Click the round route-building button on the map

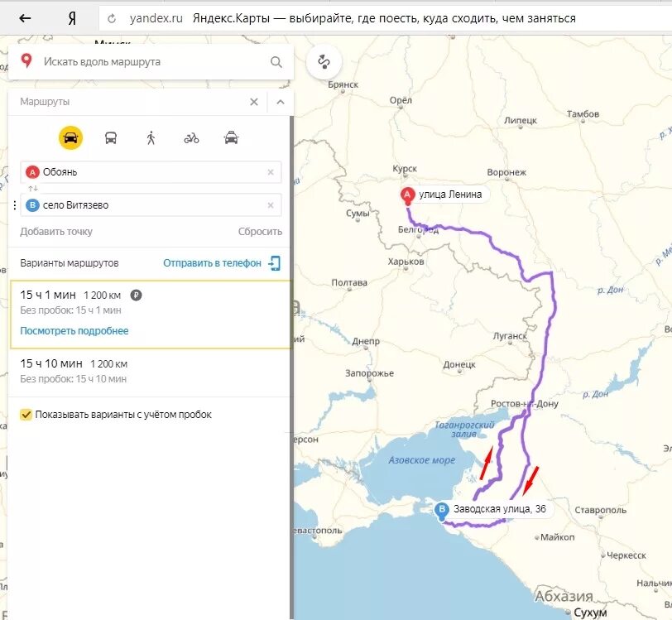tap(324, 62)
